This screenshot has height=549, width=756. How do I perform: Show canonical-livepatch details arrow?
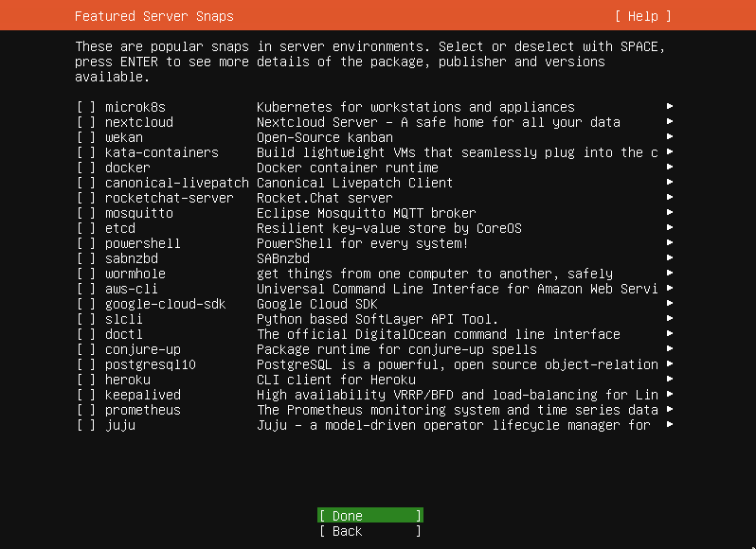(670, 182)
